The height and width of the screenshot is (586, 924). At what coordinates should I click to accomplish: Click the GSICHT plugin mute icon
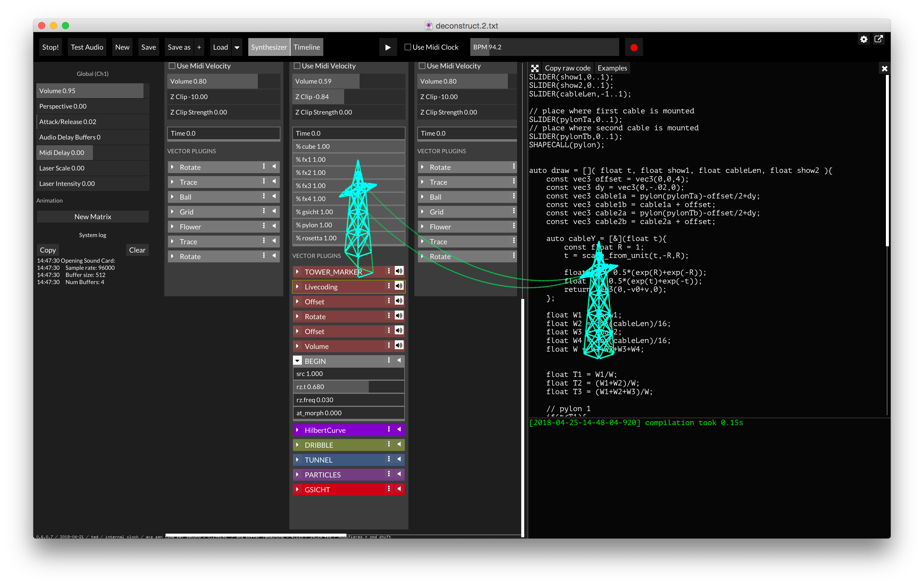coord(399,489)
